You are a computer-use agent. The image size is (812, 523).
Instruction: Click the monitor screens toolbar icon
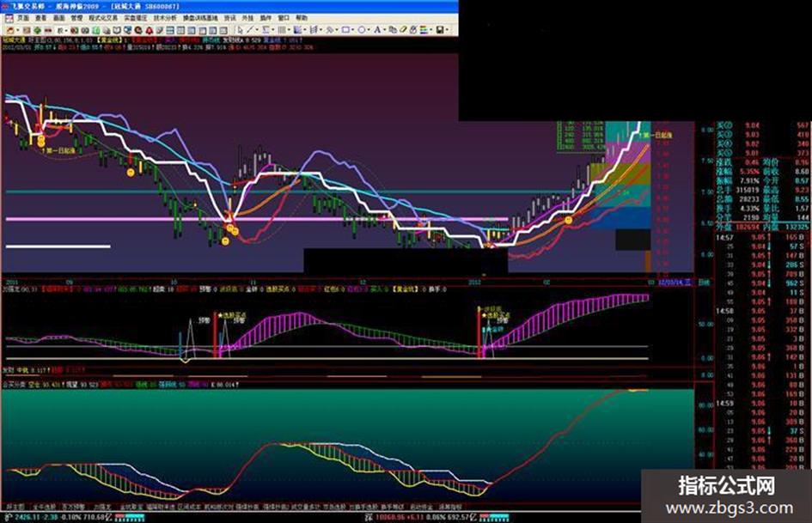[x=128, y=30]
